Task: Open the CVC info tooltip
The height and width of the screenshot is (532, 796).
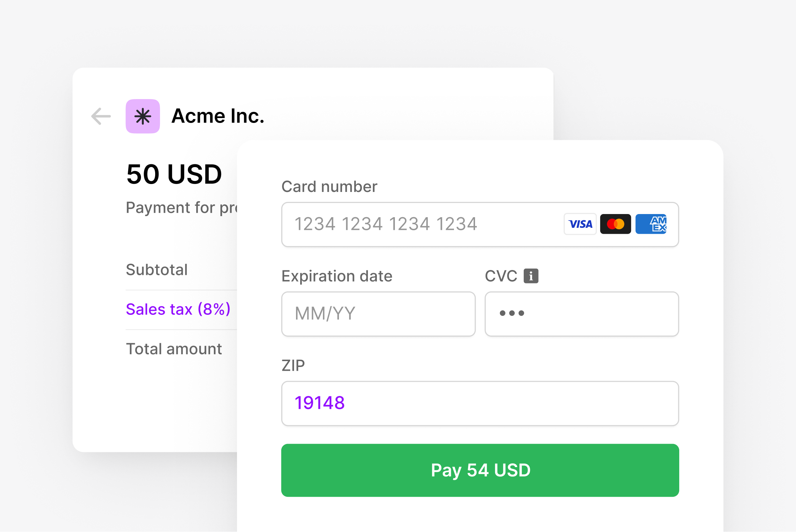Action: click(x=531, y=275)
